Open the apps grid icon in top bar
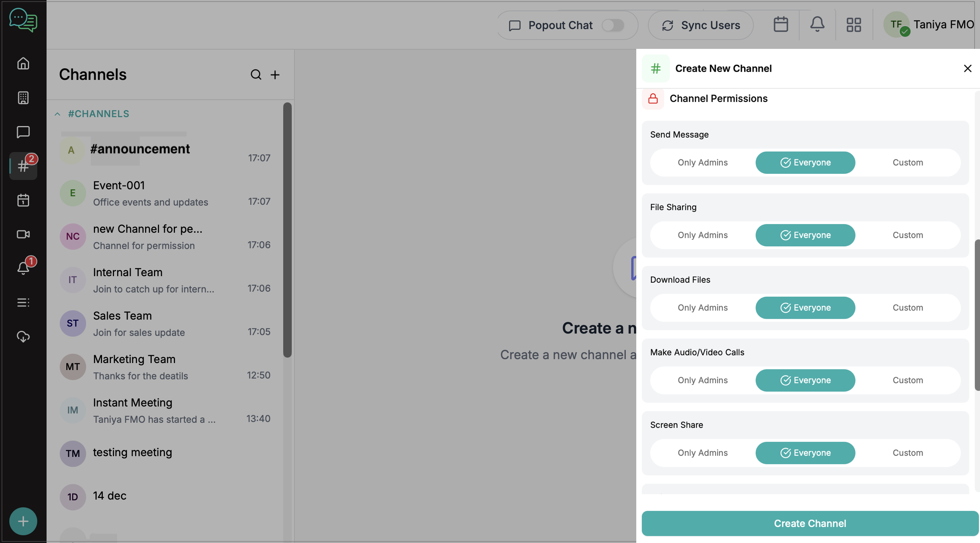This screenshot has height=543, width=980. pyautogui.click(x=854, y=25)
